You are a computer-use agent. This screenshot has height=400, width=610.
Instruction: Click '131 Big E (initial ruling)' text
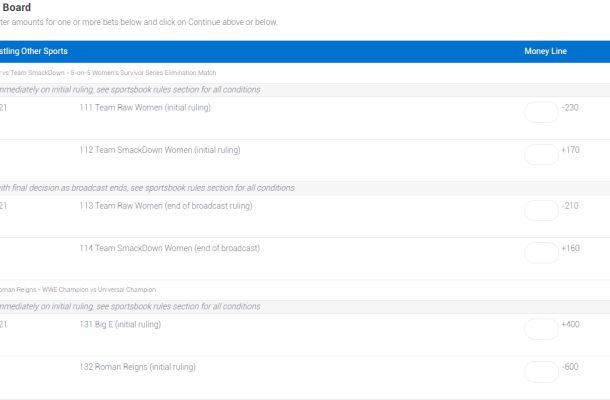point(120,325)
